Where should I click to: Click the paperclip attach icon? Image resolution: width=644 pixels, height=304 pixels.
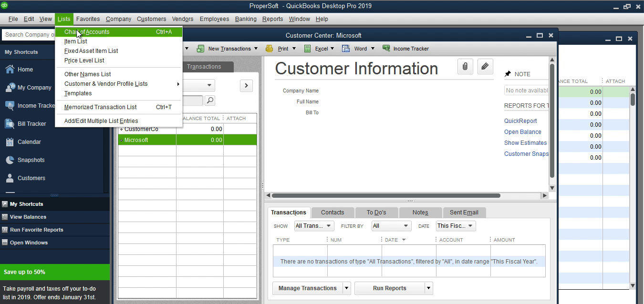(465, 67)
